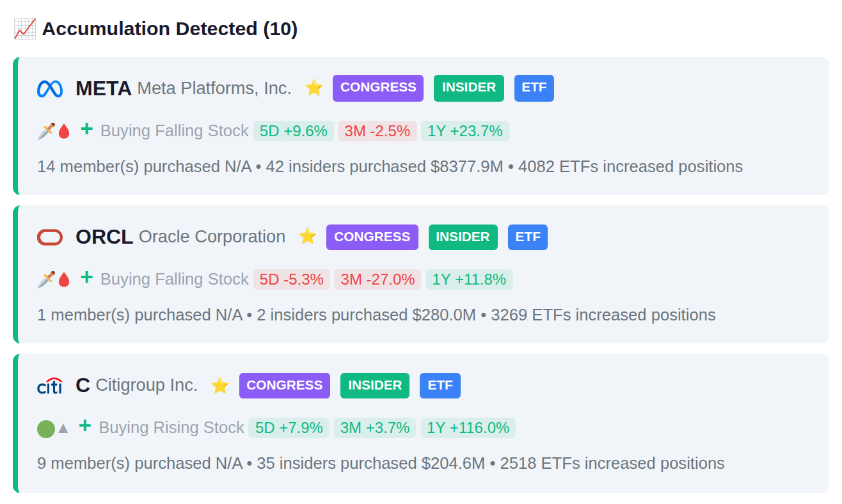
Task: Click the INSIDER badge on the META card
Action: [x=469, y=88]
